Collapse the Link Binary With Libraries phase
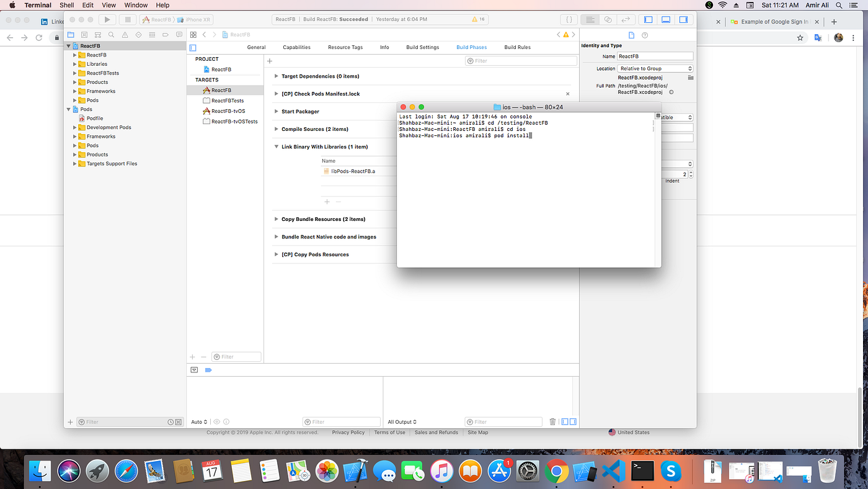Viewport: 868px width, 489px height. tap(277, 147)
